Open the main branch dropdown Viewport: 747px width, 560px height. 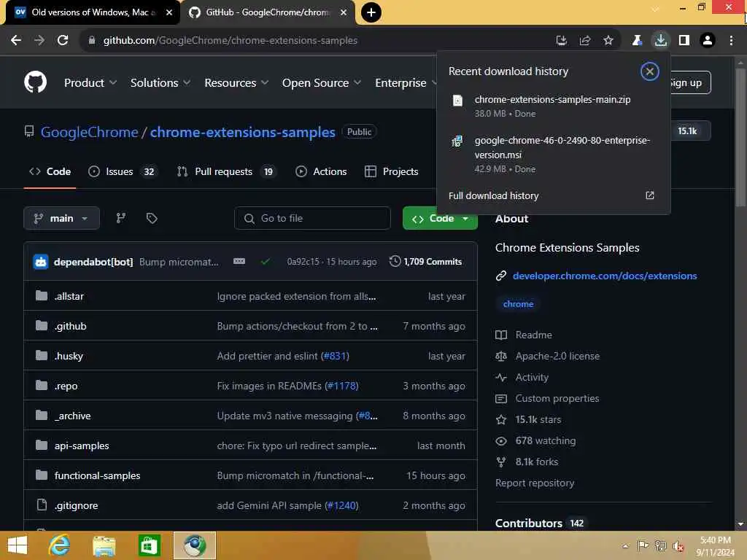pyautogui.click(x=61, y=218)
